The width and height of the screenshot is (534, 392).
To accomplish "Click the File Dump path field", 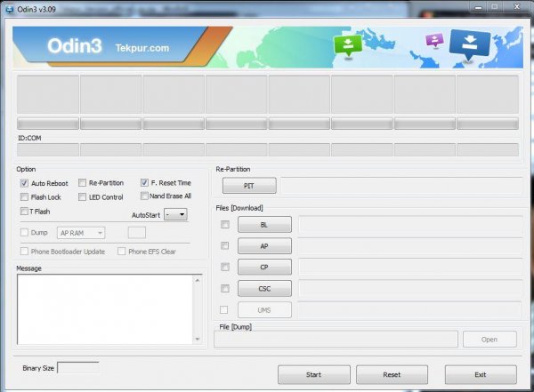I will (336, 340).
